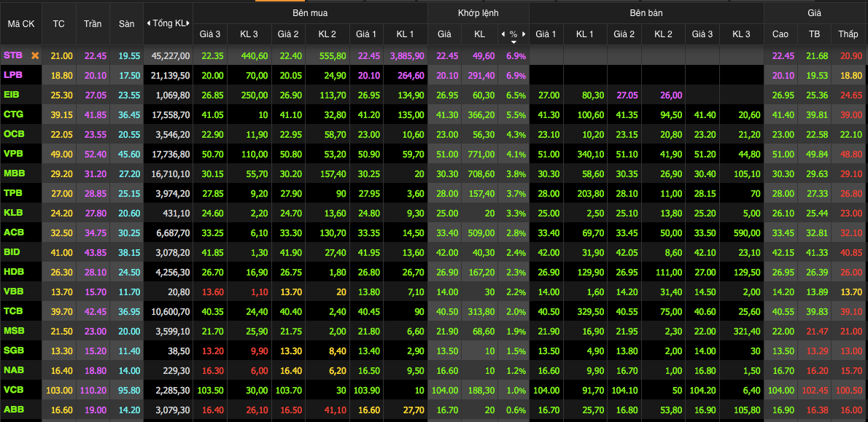Viewport: 868px width, 422px height.
Task: Toggle the sort indicator under % column
Action: point(514,42)
